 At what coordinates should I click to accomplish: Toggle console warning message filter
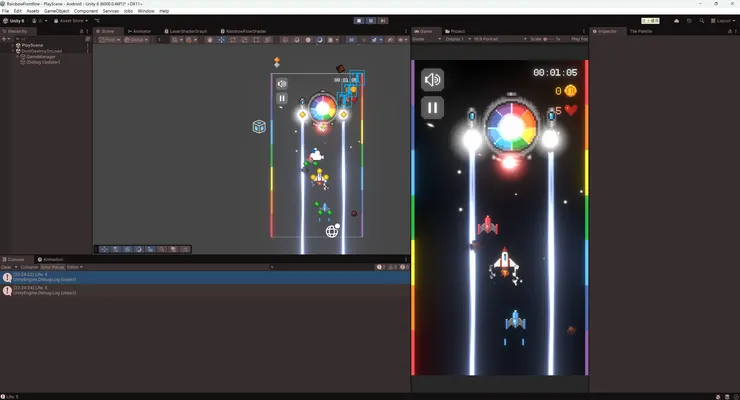click(x=393, y=267)
